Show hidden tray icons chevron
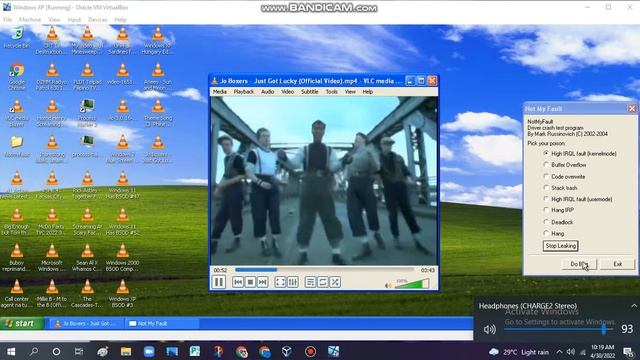640x360 pixels. click(559, 352)
